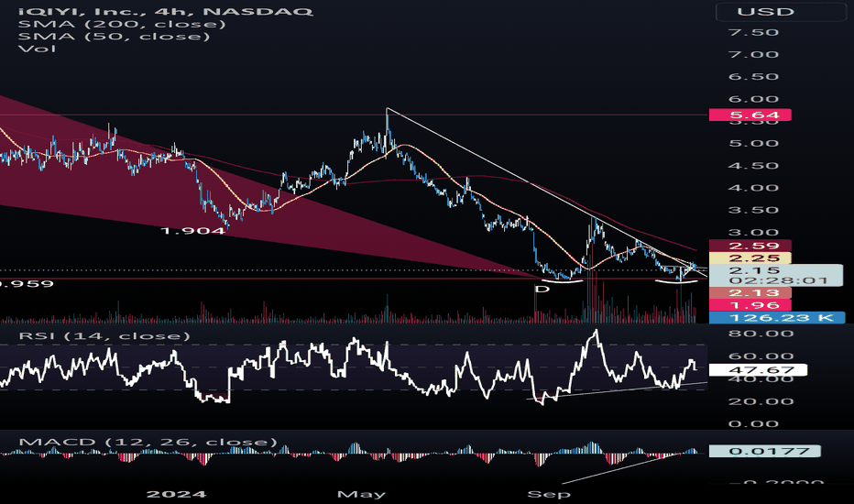
Task: Click the Vol indicator legend
Action: [x=37, y=49]
